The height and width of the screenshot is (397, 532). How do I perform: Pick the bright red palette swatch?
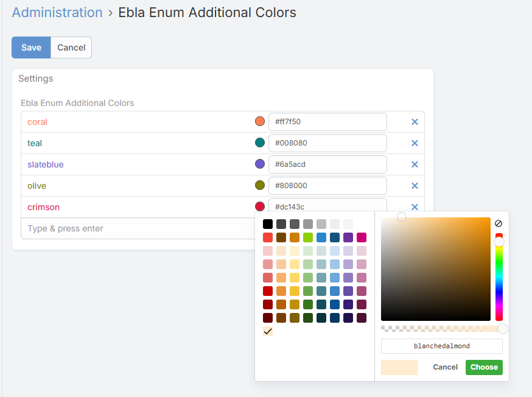268,237
